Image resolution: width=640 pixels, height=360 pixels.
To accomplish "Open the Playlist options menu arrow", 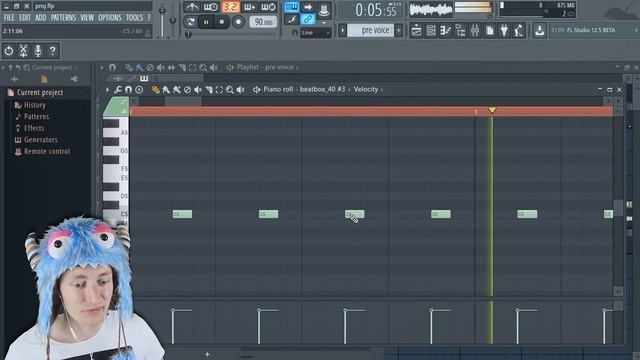I will coord(102,67).
